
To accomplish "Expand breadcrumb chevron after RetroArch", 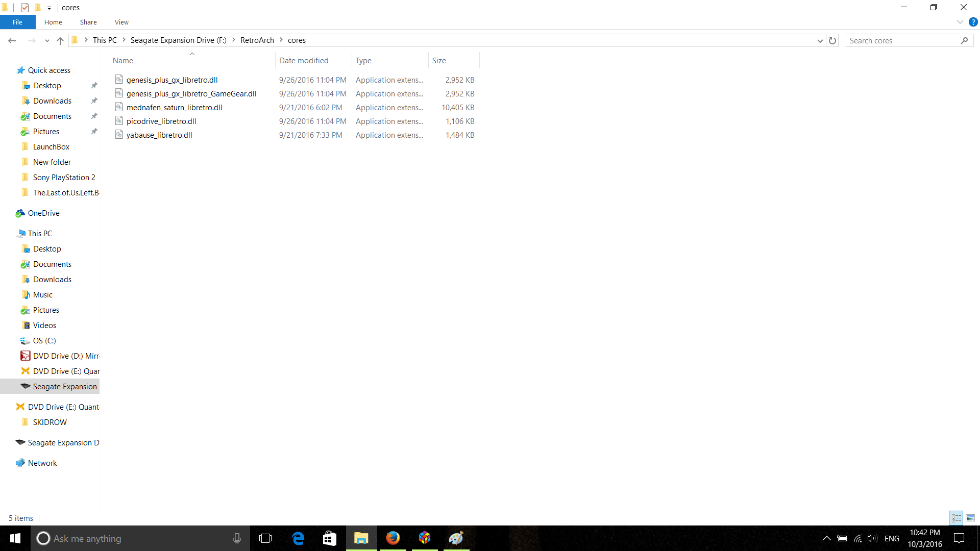I will pyautogui.click(x=281, y=40).
